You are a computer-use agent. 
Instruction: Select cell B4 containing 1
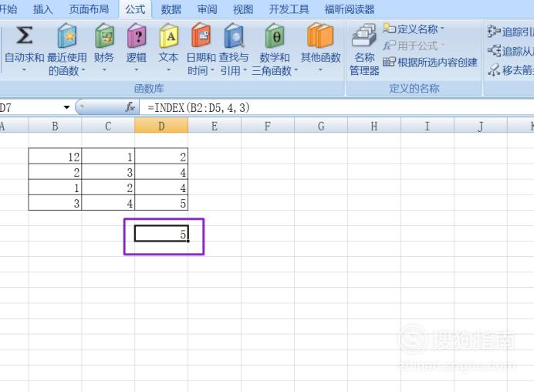pyautogui.click(x=55, y=188)
